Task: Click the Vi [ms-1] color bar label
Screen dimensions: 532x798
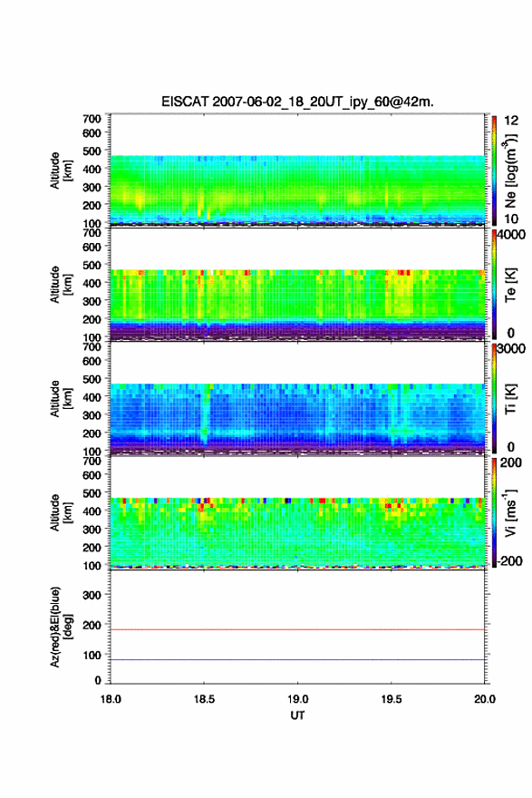Action: (510, 512)
